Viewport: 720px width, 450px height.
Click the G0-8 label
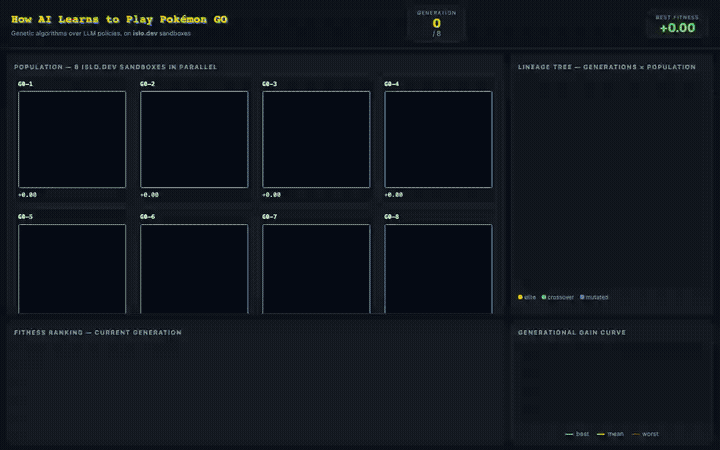pyautogui.click(x=392, y=217)
